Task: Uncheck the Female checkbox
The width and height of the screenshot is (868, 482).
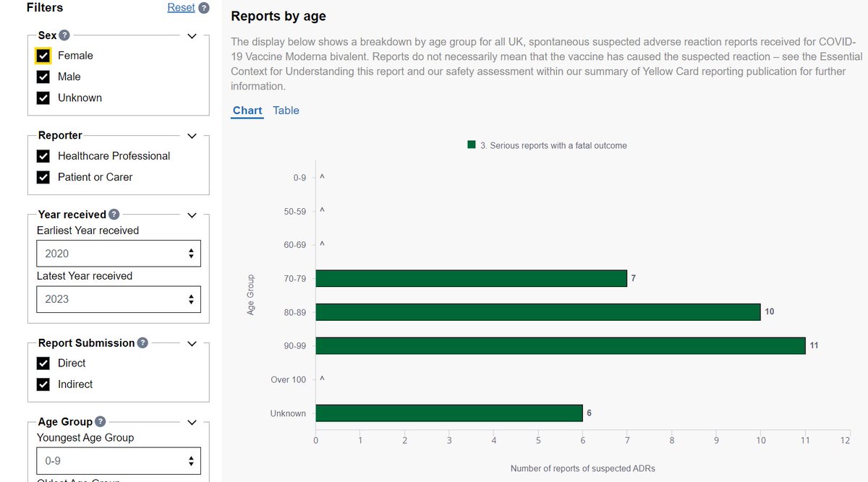Action: [x=43, y=56]
